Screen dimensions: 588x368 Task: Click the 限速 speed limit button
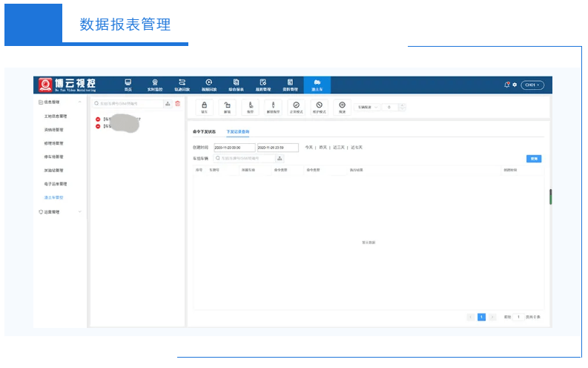pos(342,108)
